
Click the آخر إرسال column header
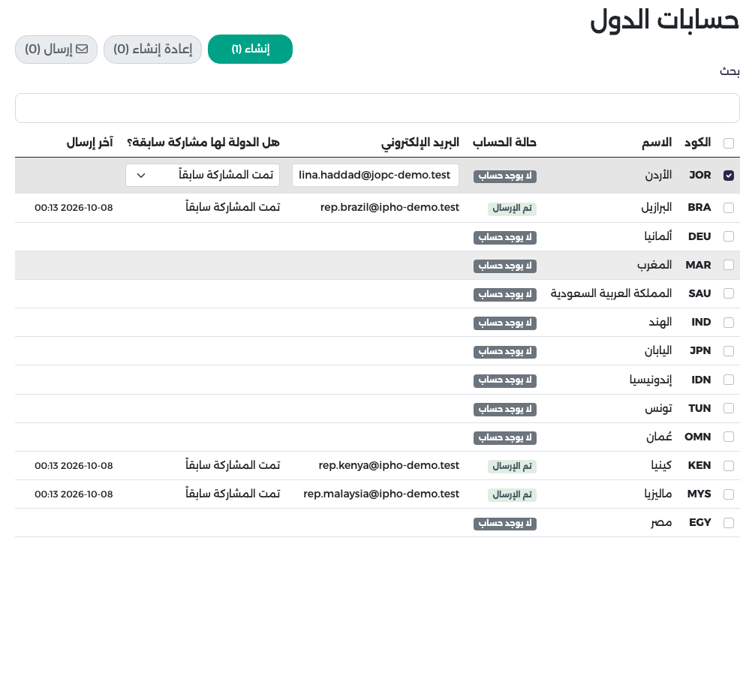(89, 143)
